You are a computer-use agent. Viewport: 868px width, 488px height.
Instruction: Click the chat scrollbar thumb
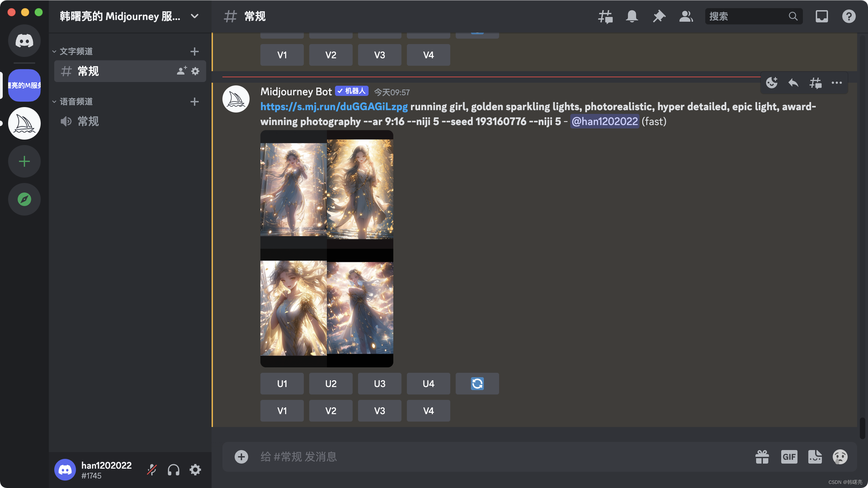[x=862, y=428]
